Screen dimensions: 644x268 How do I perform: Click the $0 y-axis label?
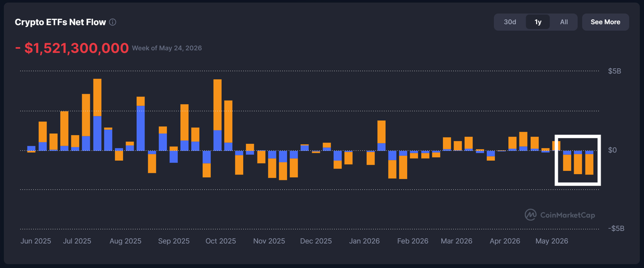click(612, 150)
